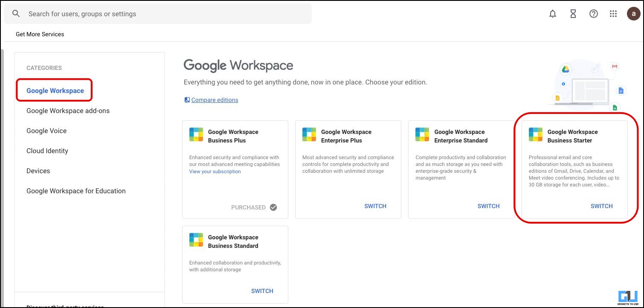Open the Cloud Identity category

tap(47, 151)
